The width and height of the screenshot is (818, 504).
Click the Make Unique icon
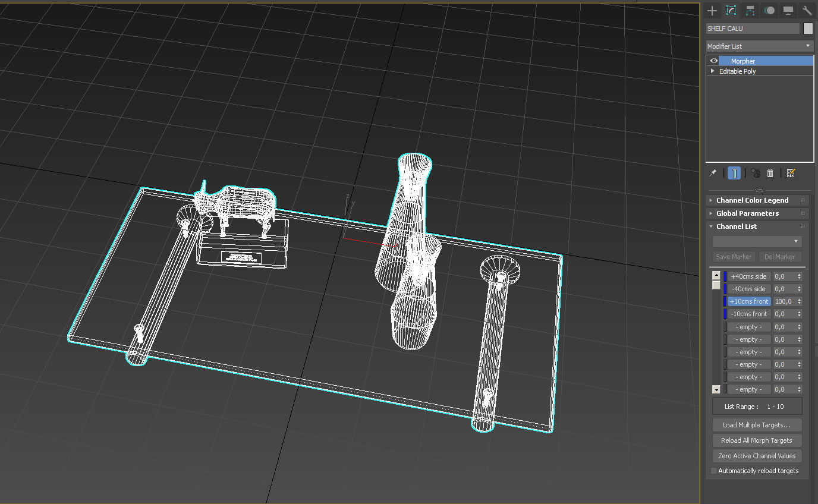pyautogui.click(x=755, y=173)
